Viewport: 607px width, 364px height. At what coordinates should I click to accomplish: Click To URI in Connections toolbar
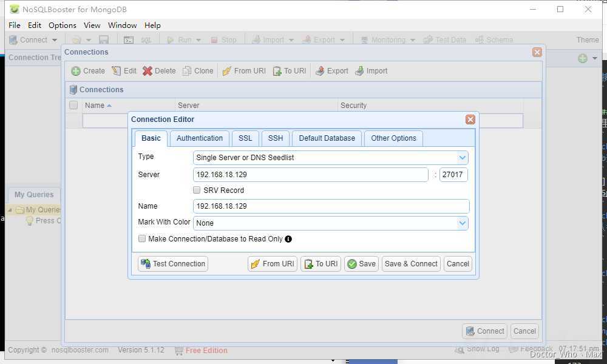tap(290, 71)
